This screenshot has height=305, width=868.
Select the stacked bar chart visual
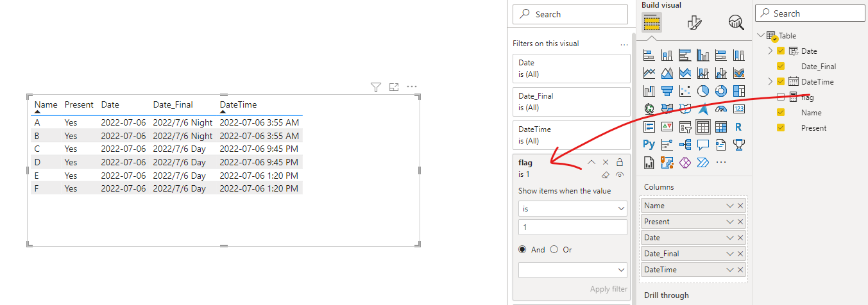coord(649,56)
